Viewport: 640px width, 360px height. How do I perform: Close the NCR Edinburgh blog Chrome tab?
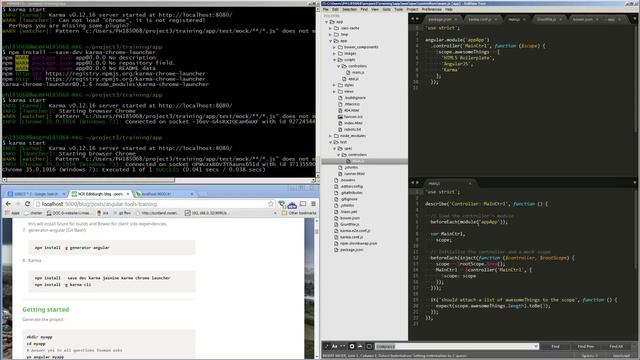point(128,194)
